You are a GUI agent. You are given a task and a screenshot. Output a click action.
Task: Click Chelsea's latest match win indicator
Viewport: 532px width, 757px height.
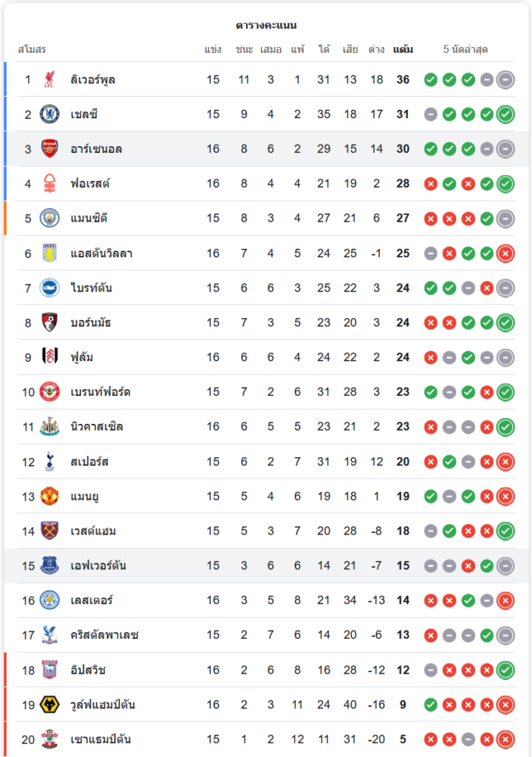pos(506,114)
